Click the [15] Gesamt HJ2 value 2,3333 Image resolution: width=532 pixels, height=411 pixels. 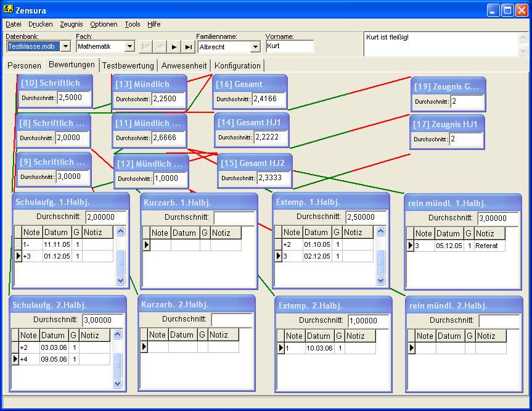pyautogui.click(x=274, y=178)
